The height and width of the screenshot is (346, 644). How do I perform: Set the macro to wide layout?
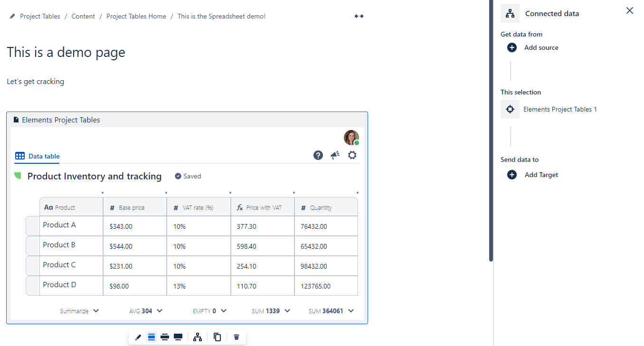pos(165,337)
